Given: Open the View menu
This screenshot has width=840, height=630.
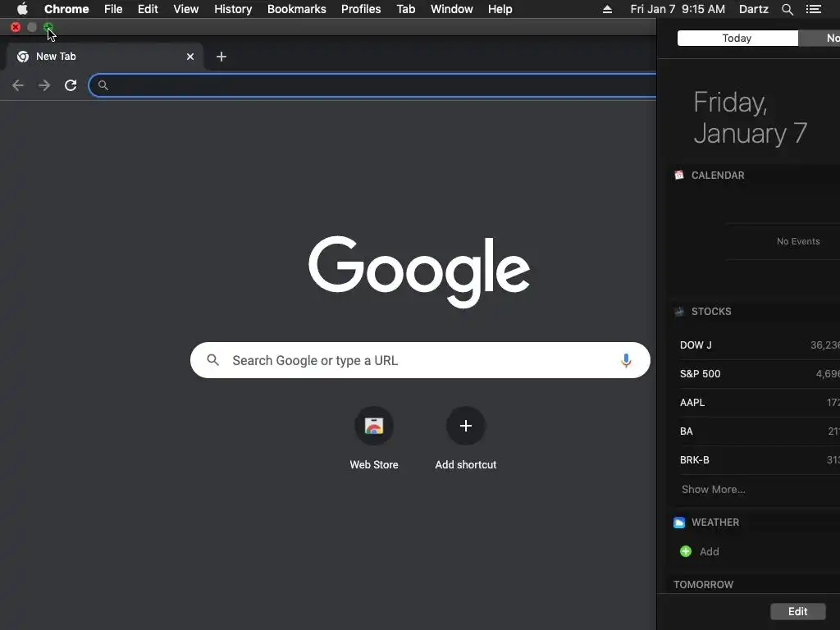Looking at the screenshot, I should point(186,9).
